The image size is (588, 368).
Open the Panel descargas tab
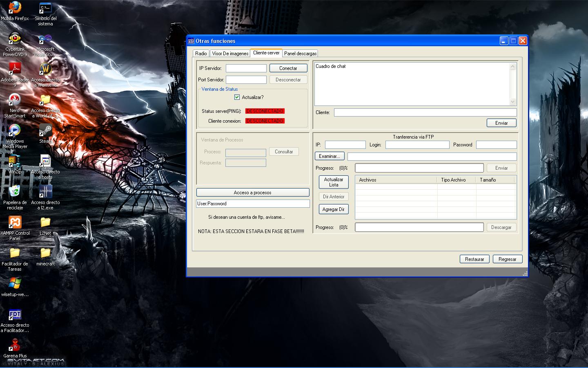300,54
